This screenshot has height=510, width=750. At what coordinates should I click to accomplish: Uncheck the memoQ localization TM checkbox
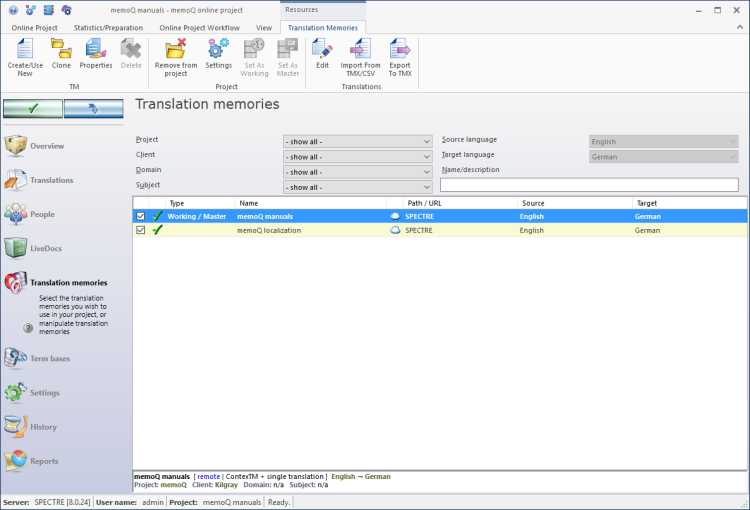(x=141, y=230)
